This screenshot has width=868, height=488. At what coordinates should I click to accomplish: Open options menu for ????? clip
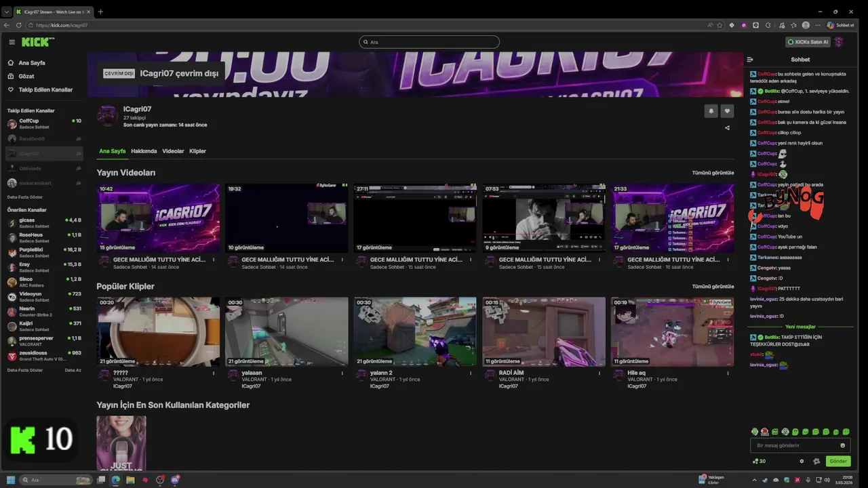pyautogui.click(x=214, y=373)
